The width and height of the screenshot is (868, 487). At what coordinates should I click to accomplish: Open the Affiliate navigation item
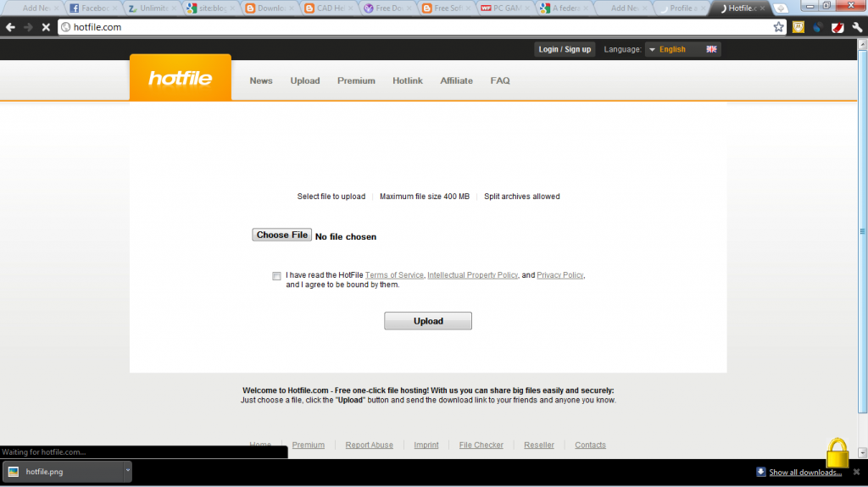[x=456, y=80]
